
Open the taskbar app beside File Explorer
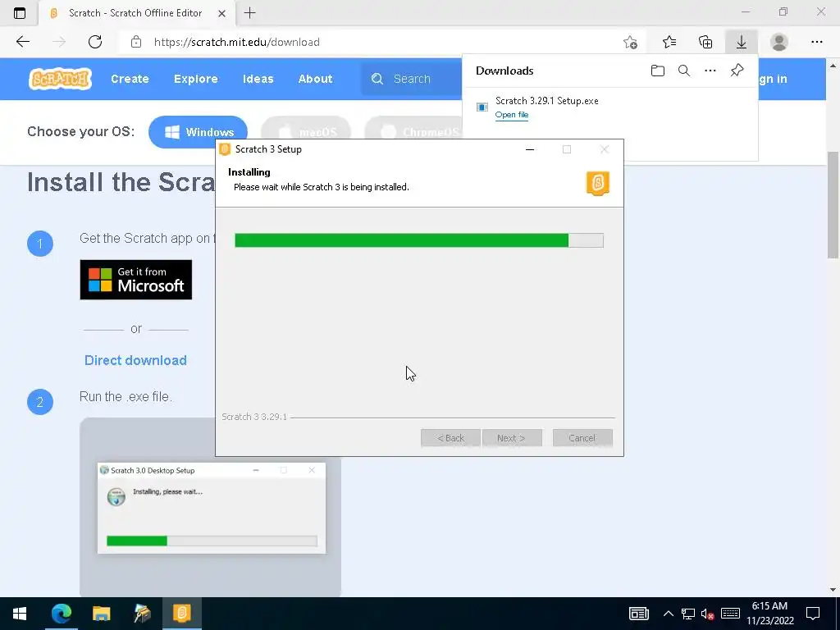pos(142,614)
